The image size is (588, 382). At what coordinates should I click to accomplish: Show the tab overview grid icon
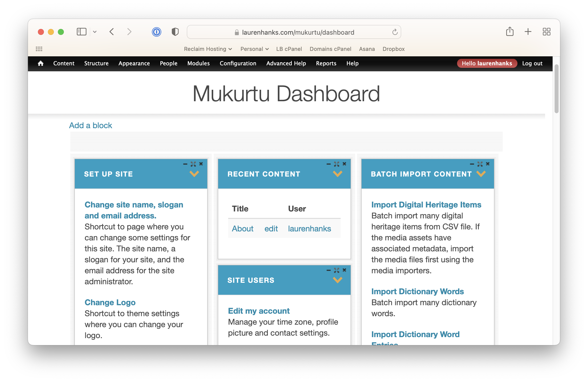pyautogui.click(x=546, y=32)
